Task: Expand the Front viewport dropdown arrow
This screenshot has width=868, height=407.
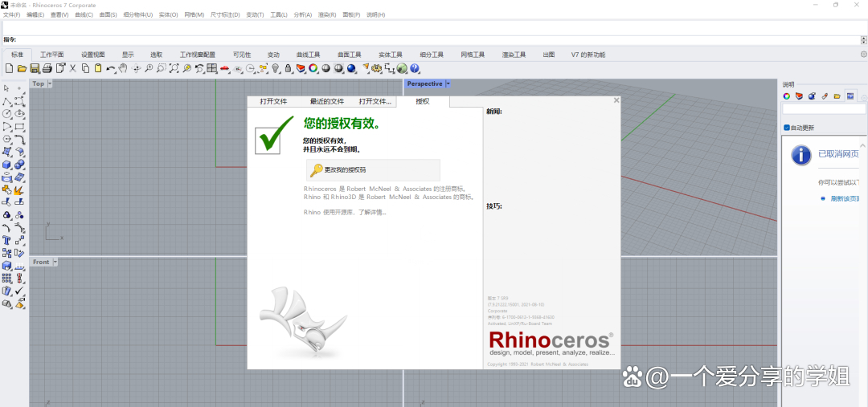Action: pos(55,262)
